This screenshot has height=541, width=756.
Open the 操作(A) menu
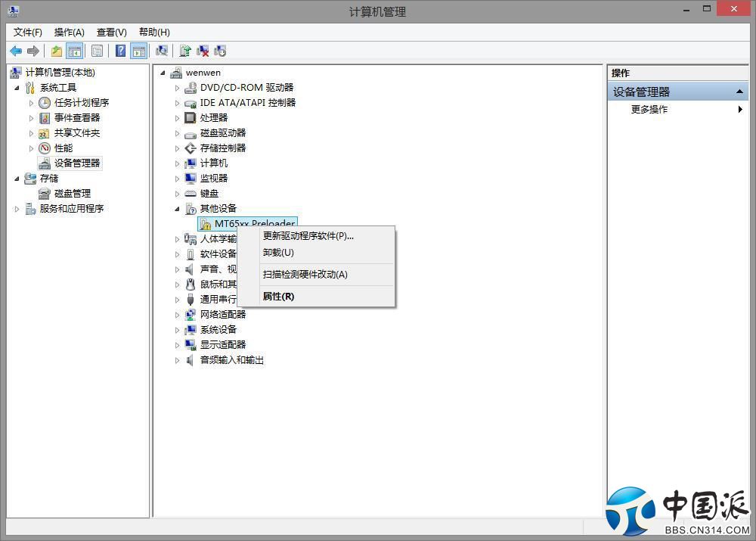(69, 33)
